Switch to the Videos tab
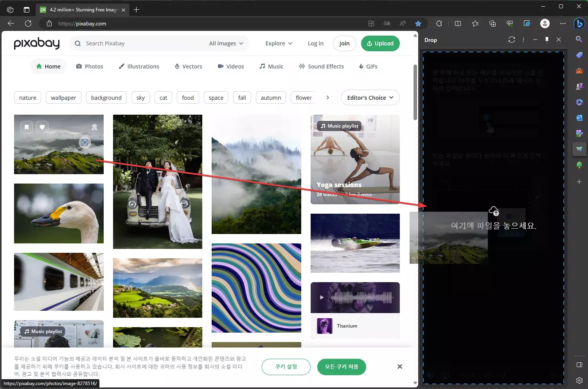The width and height of the screenshot is (588, 389). point(231,67)
